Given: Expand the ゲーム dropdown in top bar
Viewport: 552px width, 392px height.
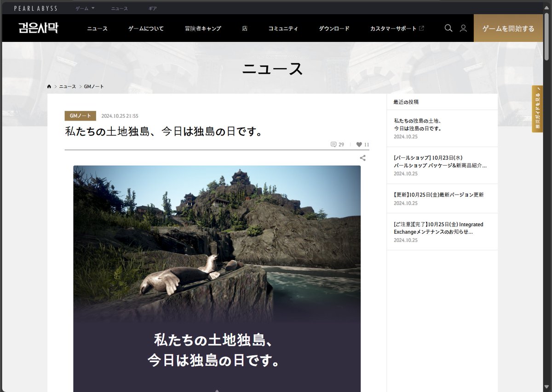Looking at the screenshot, I should [x=85, y=8].
